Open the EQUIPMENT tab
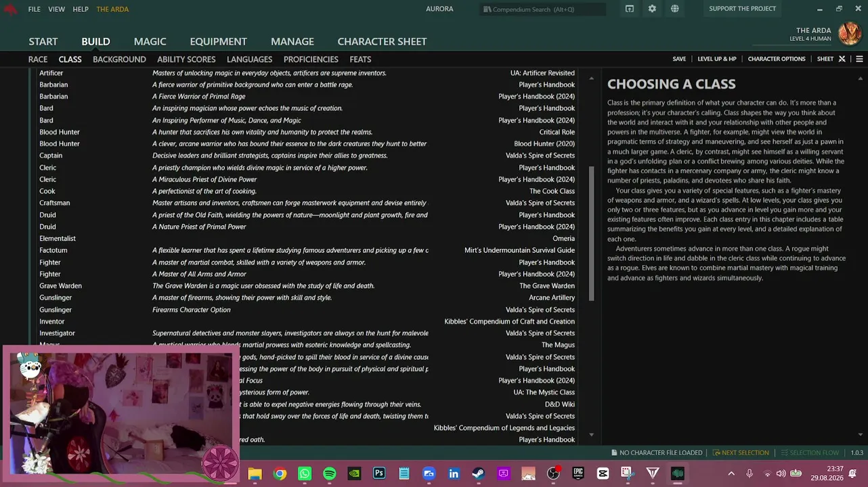The height and width of the screenshot is (487, 868). pos(218,41)
